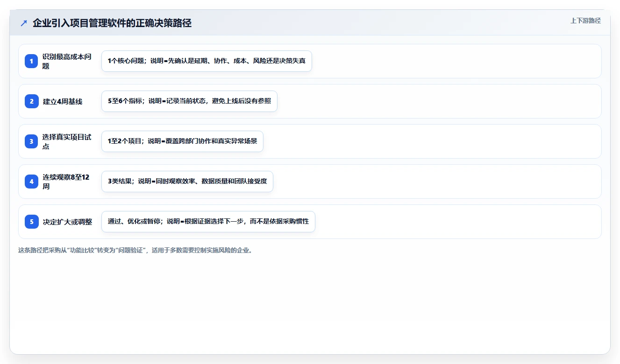Click the detail box starting 5至6个指标

tap(189, 101)
